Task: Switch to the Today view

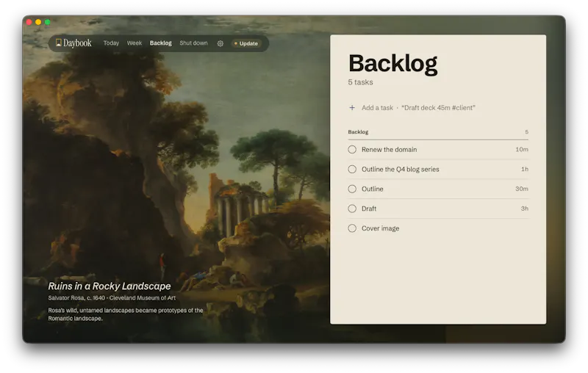Action: tap(111, 43)
